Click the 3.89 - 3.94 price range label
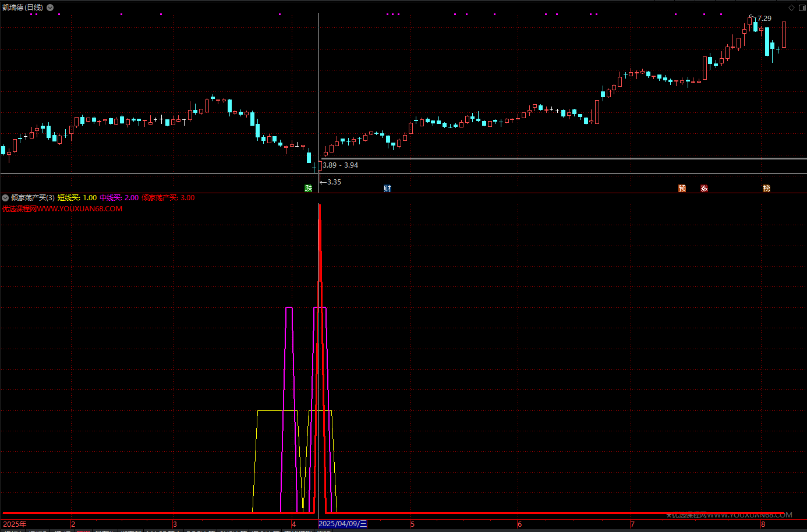The width and height of the screenshot is (807, 532). 341,165
